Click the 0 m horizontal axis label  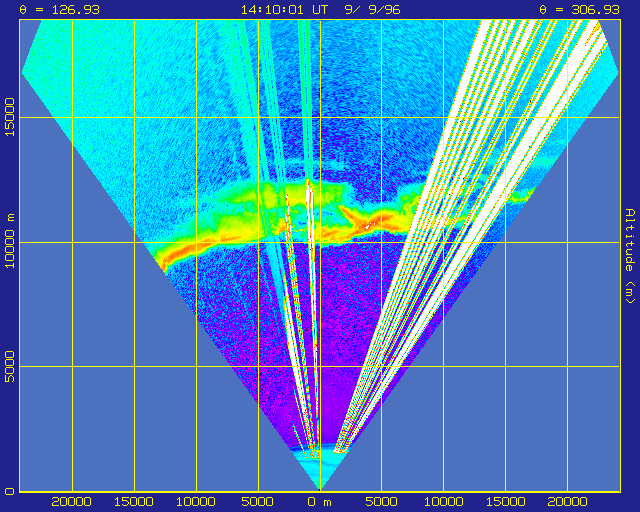(x=320, y=502)
